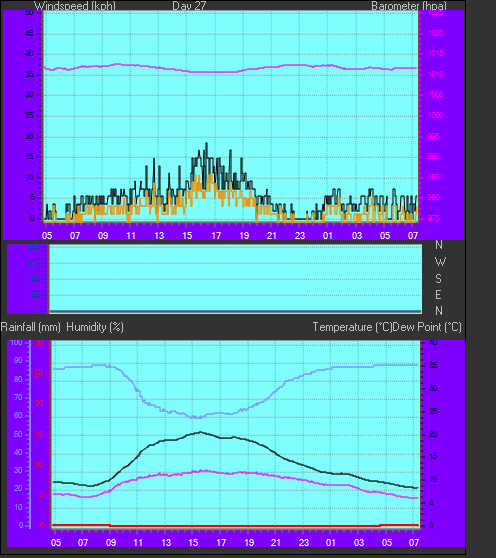Select the Day 27 chart heading
496x558 pixels.
(x=189, y=6)
